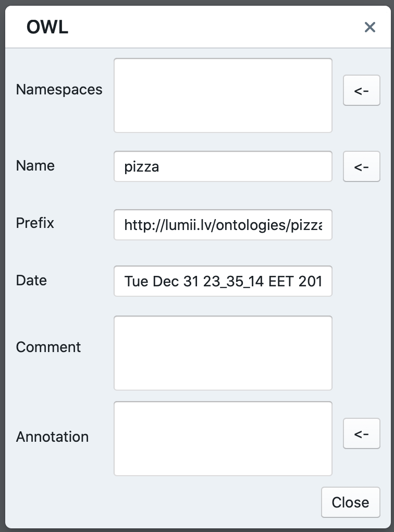
Task: Click the Name label text
Action: pyautogui.click(x=35, y=165)
